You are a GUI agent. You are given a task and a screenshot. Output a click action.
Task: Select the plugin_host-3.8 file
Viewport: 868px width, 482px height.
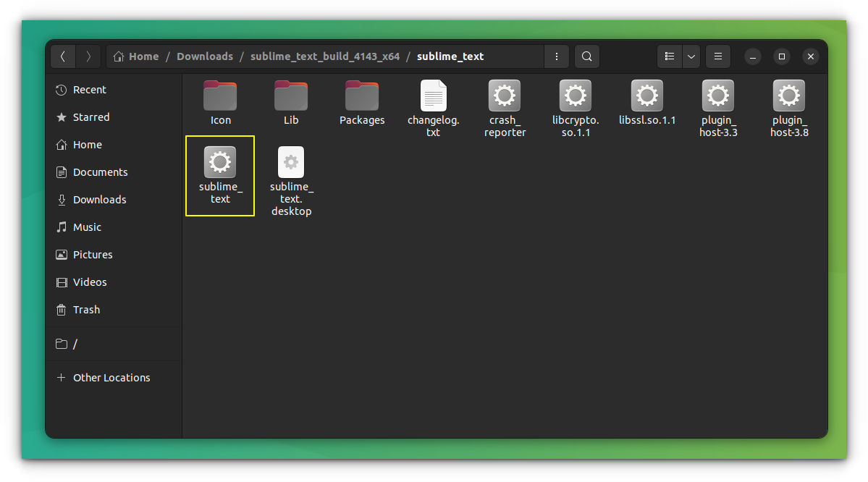[x=789, y=109]
